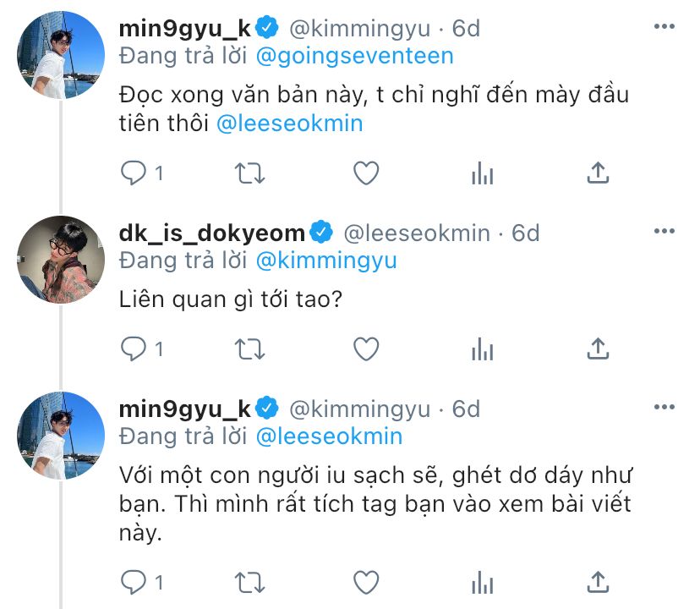
Task: View analytics of the first tweet
Action: tap(482, 173)
